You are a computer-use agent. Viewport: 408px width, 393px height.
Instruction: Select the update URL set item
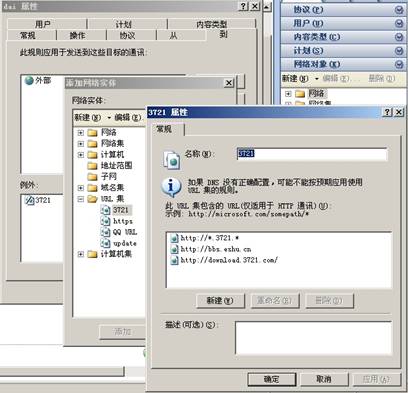click(118, 243)
